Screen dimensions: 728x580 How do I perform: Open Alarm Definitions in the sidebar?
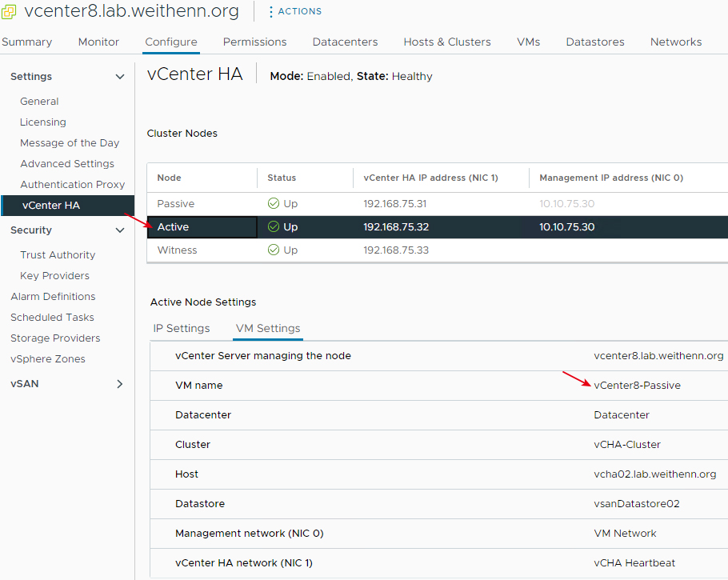(53, 297)
